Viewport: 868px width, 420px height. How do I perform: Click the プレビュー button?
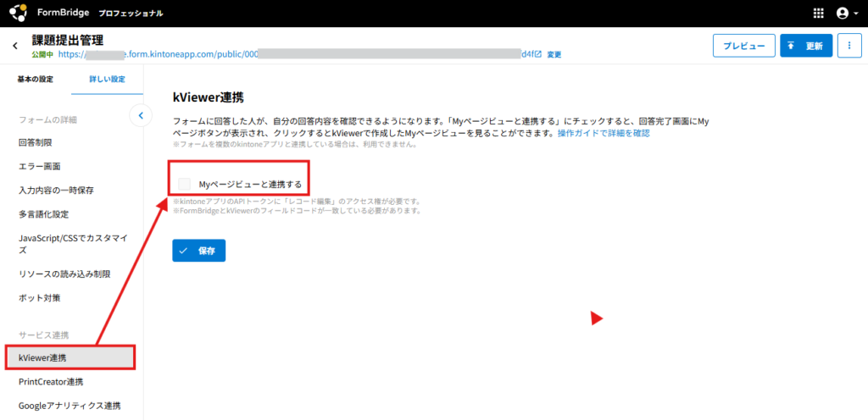743,46
